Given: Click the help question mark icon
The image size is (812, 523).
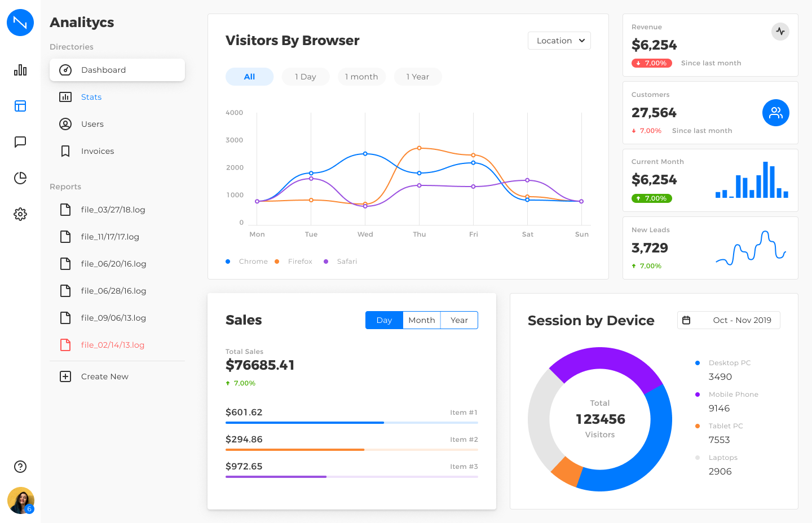Looking at the screenshot, I should click(20, 467).
